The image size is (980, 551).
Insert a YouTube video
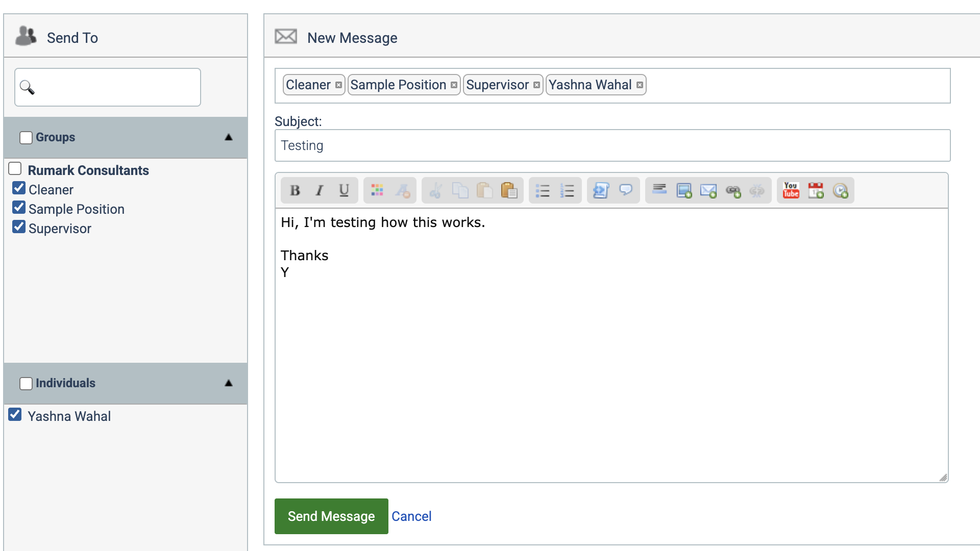coord(791,191)
